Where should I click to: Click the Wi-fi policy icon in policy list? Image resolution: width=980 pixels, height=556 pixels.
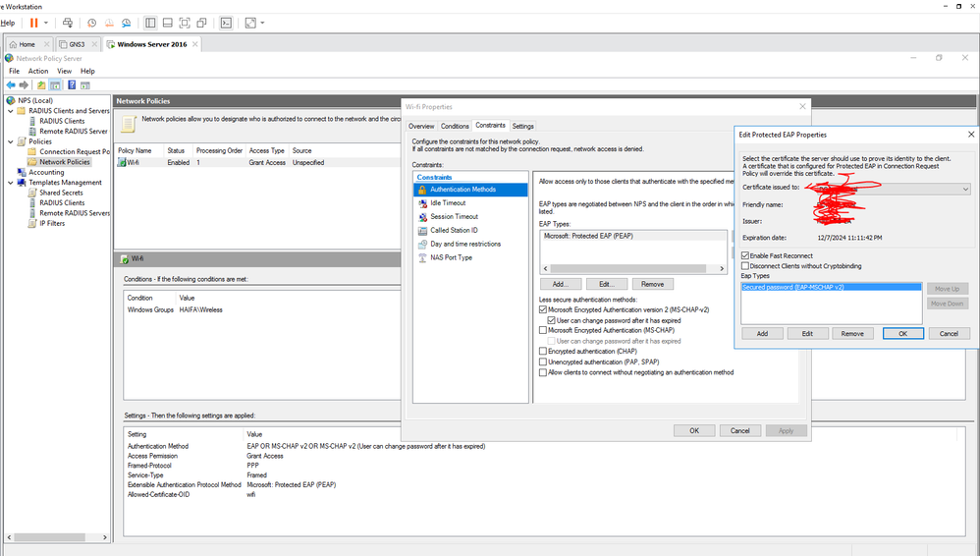122,162
